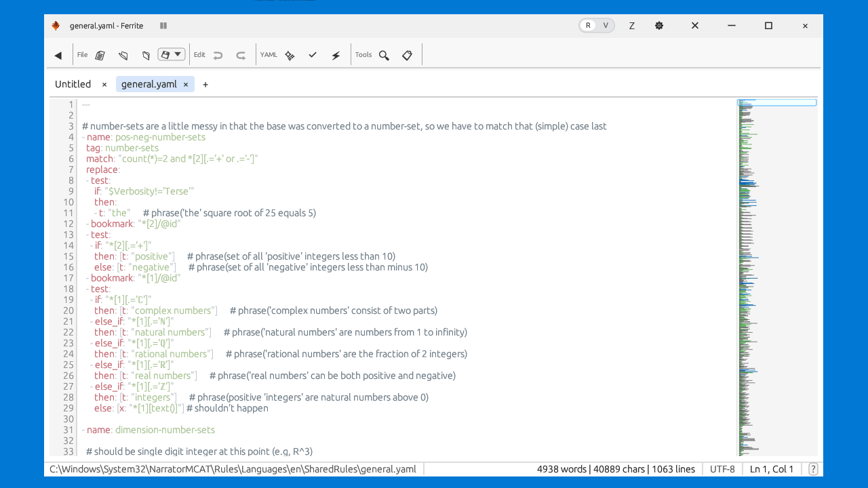Viewport: 868px width, 488px height.
Task: Click the YAML format sparkle icon
Action: pos(290,55)
